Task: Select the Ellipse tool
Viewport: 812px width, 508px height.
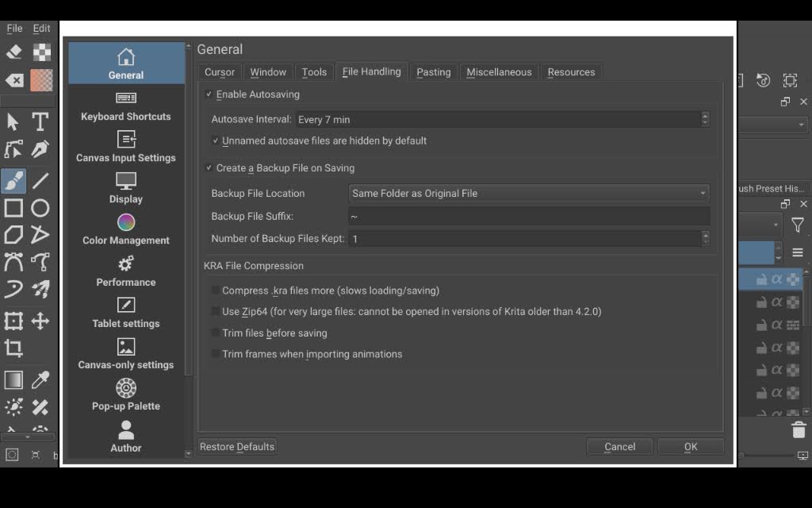Action: (x=40, y=208)
